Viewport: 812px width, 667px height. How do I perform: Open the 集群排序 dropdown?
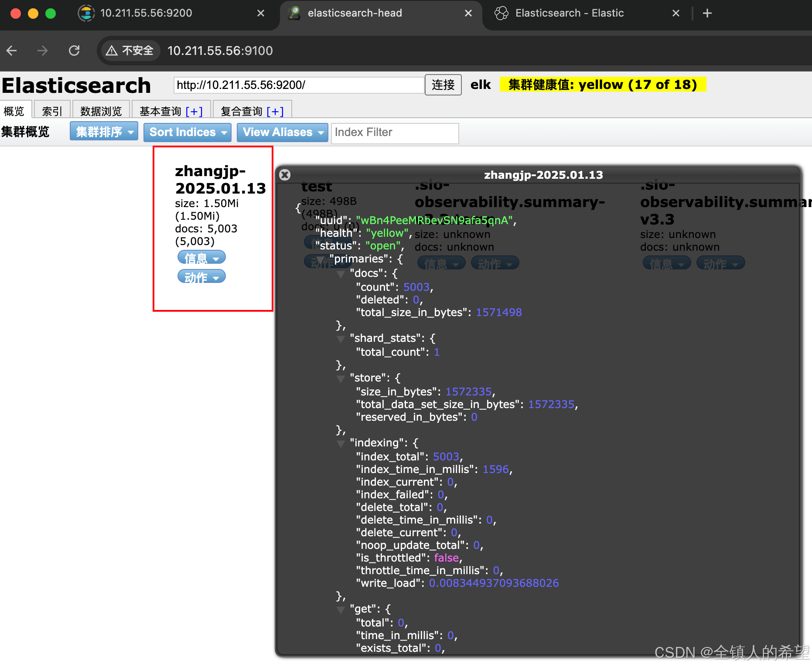[x=104, y=132]
